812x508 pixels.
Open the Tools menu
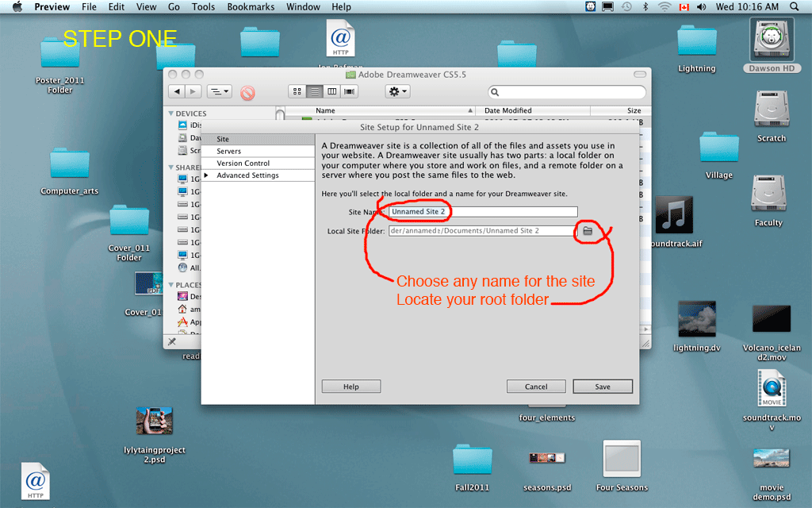pos(203,6)
